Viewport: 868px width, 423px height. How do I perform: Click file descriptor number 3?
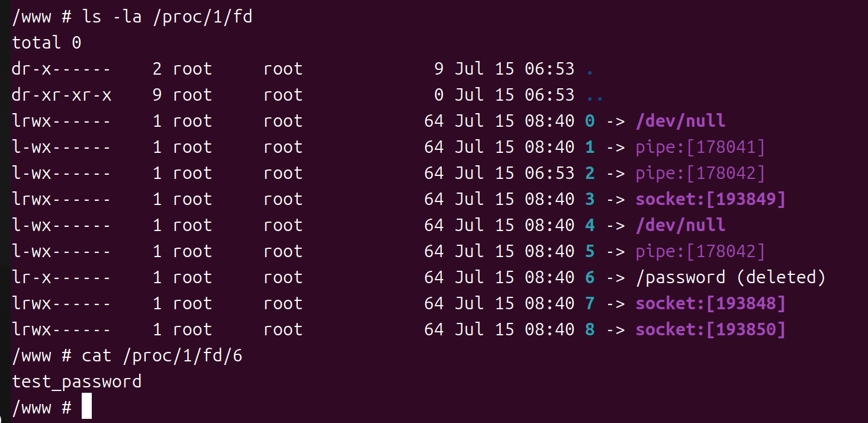point(589,199)
